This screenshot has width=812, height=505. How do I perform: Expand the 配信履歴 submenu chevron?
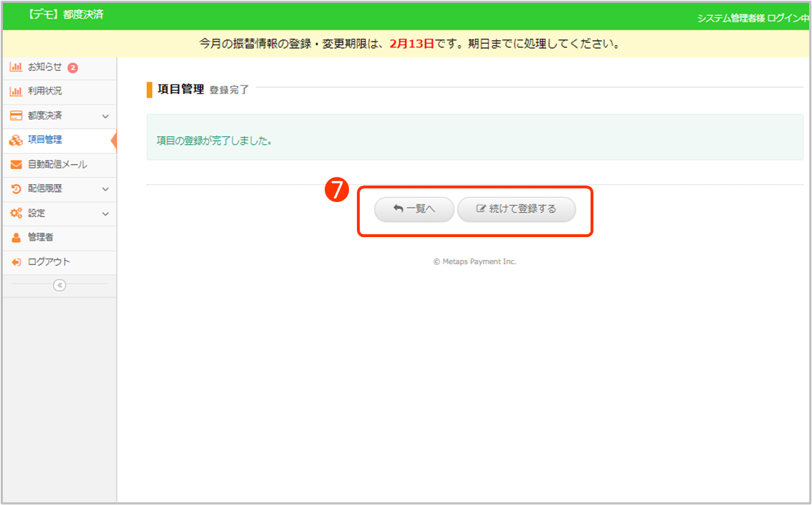105,189
